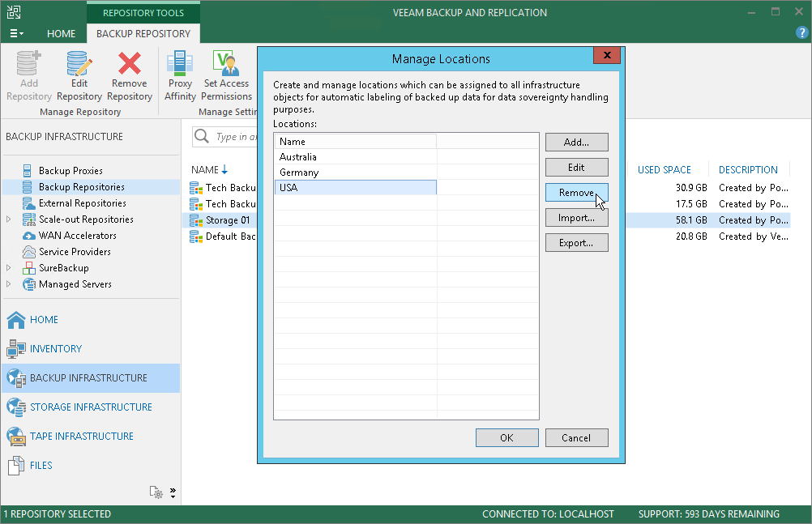Click Connected To: Localhost status text
Image resolution: width=812 pixels, height=524 pixels.
(x=548, y=514)
